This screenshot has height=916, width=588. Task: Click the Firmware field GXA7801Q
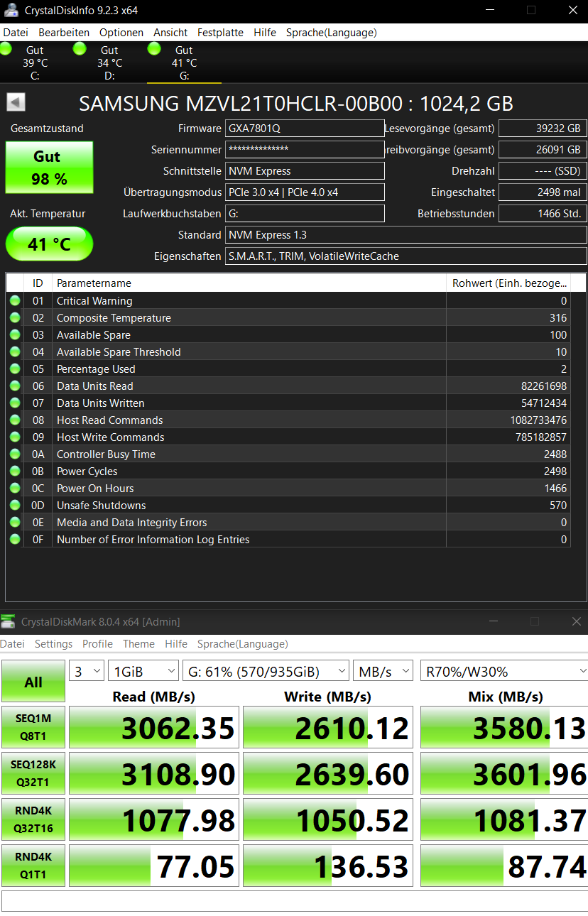point(305,129)
